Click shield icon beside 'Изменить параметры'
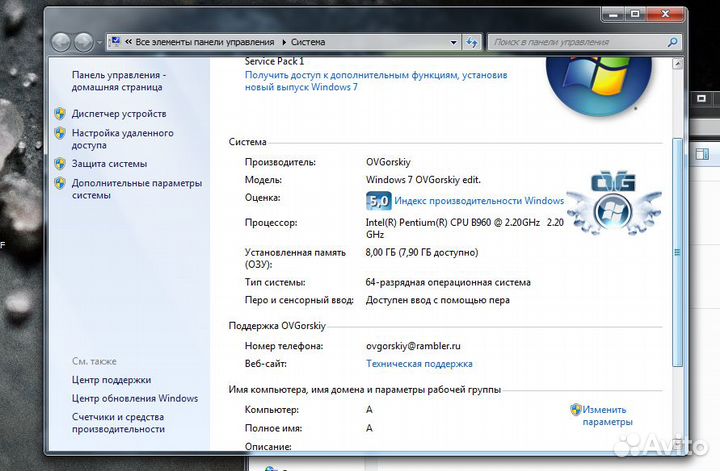This screenshot has width=720, height=471. (575, 409)
